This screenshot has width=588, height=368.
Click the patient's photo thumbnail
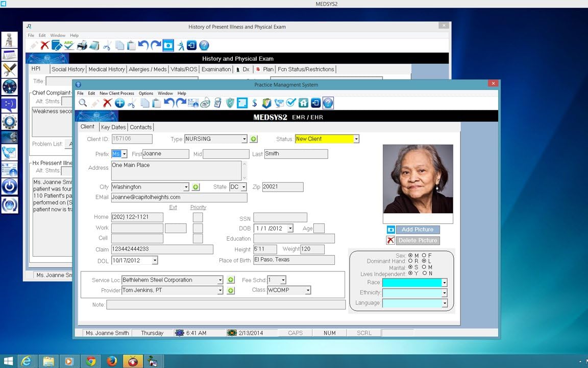click(418, 179)
